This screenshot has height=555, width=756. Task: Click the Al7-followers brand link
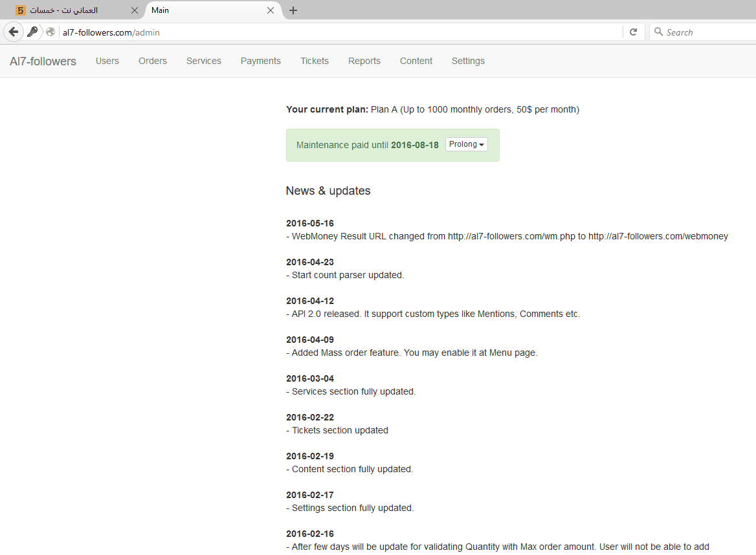43,61
